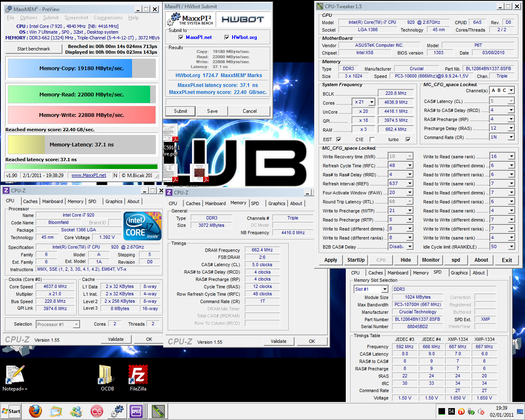Viewport: 525px width, 420px height.
Task: Switch to the CPU-Z taskbar button
Action: point(136,411)
